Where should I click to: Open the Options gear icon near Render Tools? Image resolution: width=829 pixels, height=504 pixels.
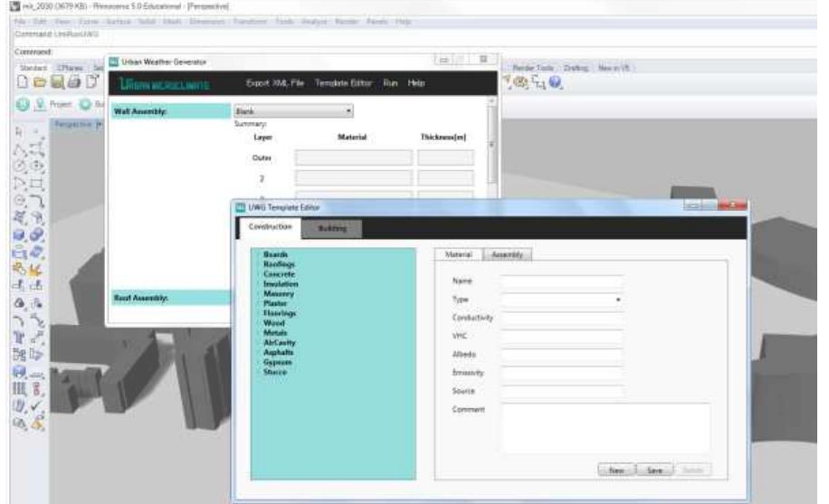click(x=520, y=82)
